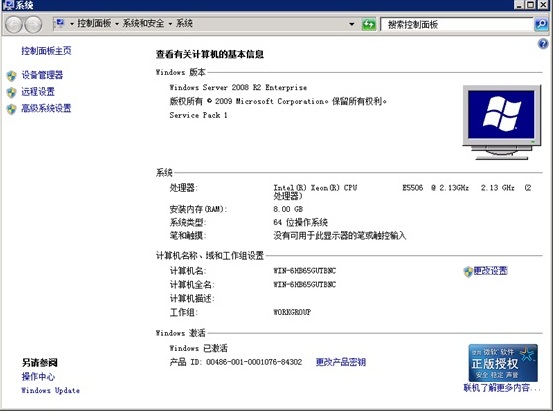The width and height of the screenshot is (556, 414).
Task: Click the 8.00 GB memory value
Action: [288, 209]
